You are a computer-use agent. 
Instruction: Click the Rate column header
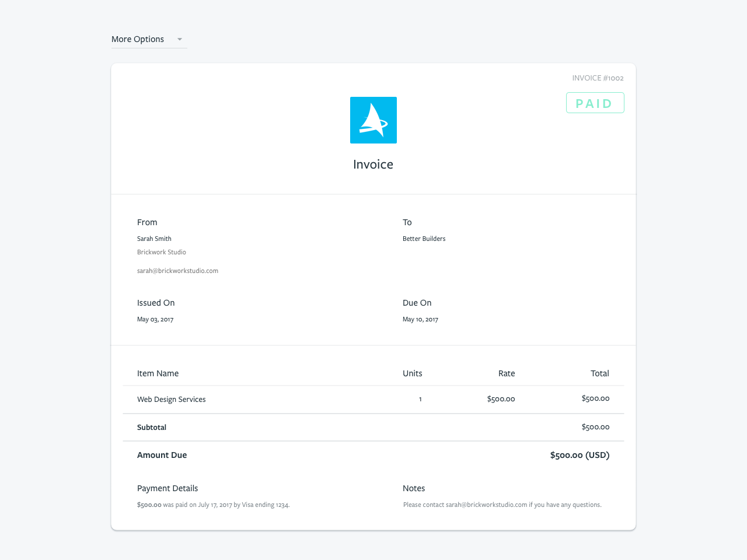tap(507, 373)
